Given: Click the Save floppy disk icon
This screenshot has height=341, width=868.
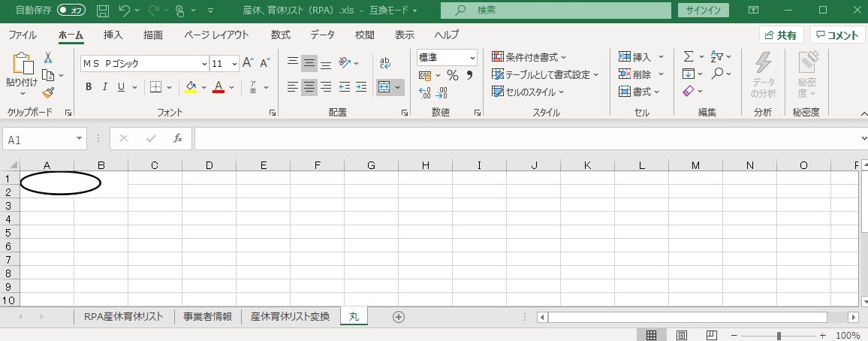Looking at the screenshot, I should 103,11.
